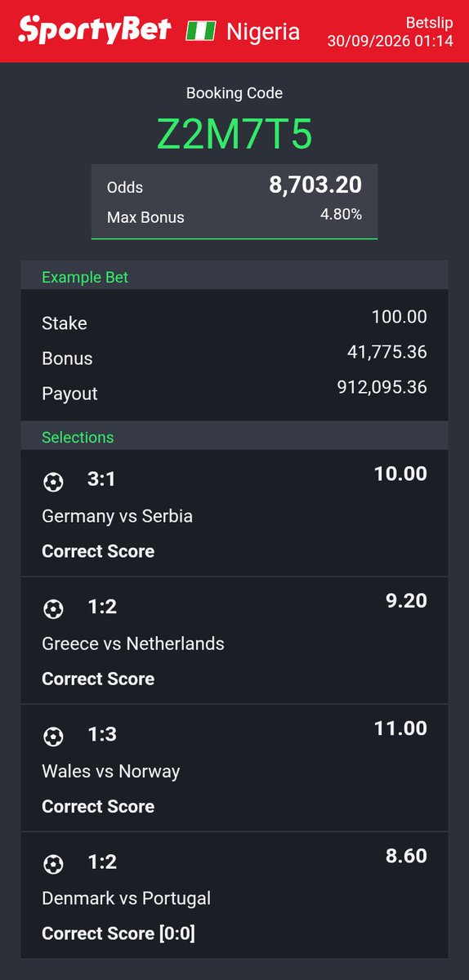469x980 pixels.
Task: Click the total odds value 8,703.20
Action: click(x=315, y=185)
